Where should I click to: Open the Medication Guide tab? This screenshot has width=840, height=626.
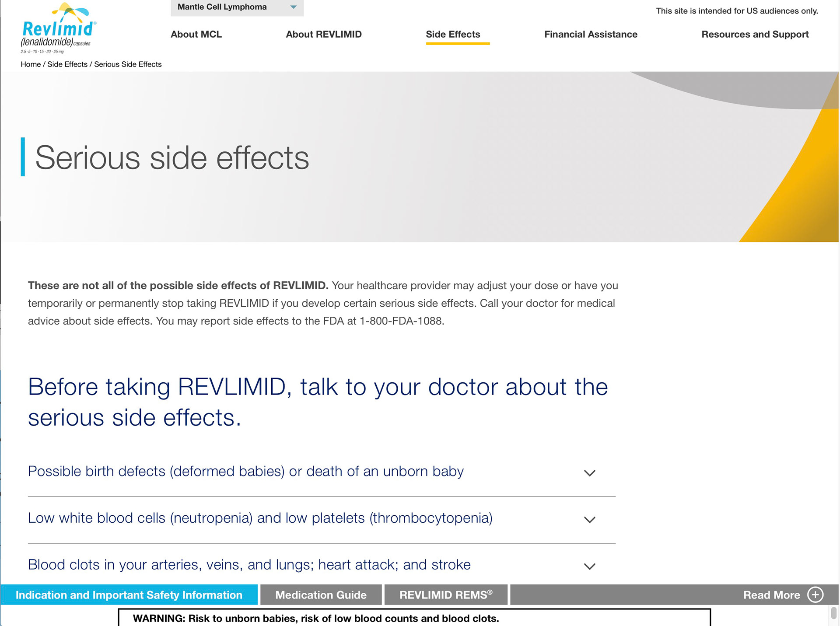click(x=321, y=595)
